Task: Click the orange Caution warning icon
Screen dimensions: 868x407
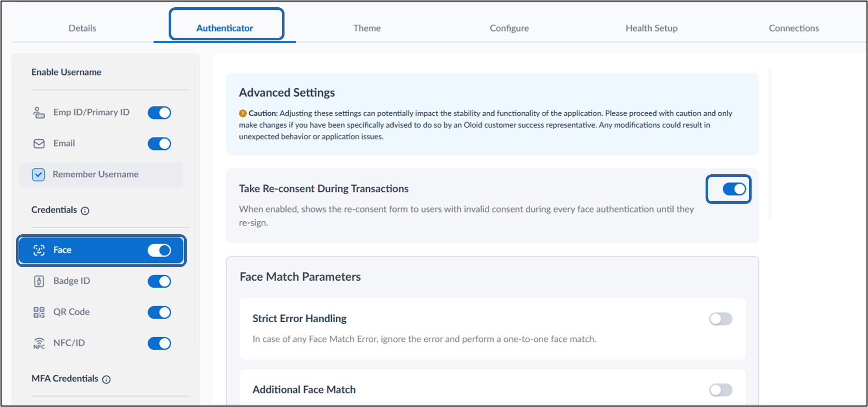Action: (243, 113)
